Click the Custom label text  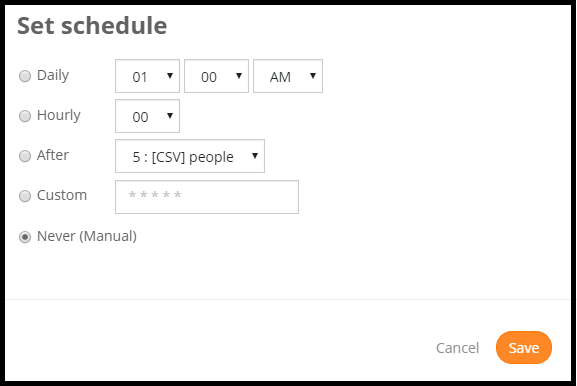[62, 195]
